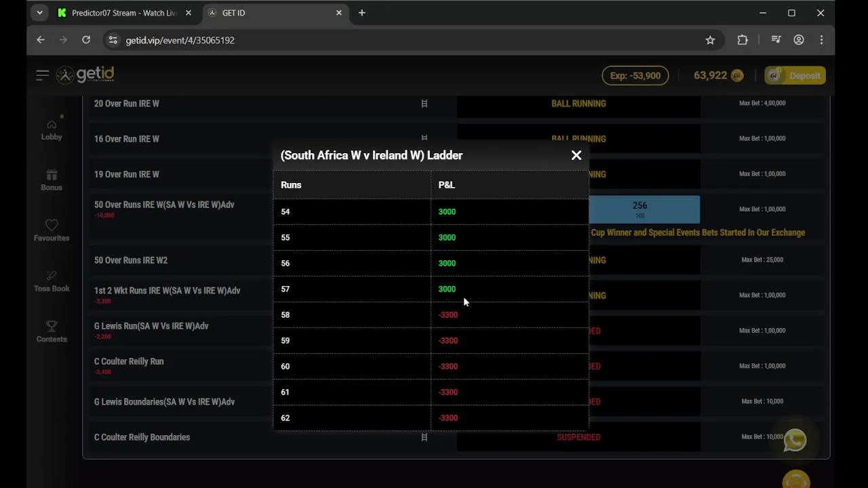This screenshot has height=488, width=868.
Task: Open Contests in sidebar
Action: click(52, 332)
